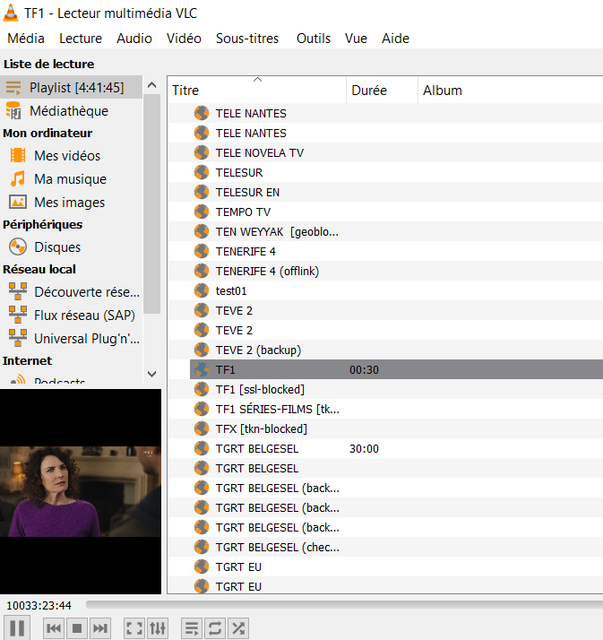The image size is (603, 640).
Task: Jump to the previous media item
Action: point(53,628)
